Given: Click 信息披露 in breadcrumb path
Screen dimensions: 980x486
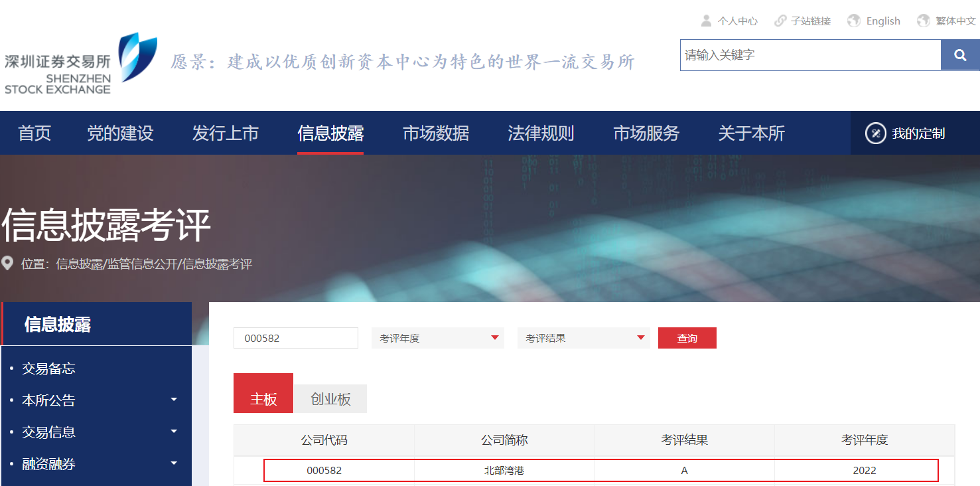Looking at the screenshot, I should click(80, 264).
